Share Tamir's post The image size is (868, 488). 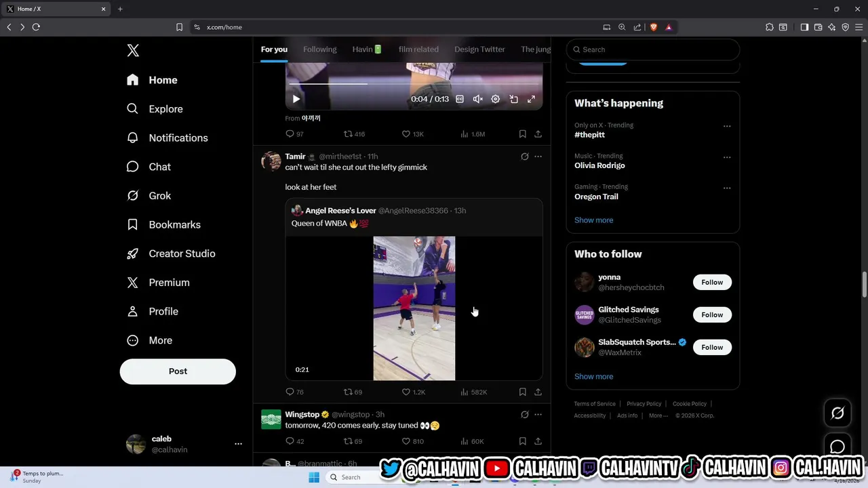tap(538, 392)
